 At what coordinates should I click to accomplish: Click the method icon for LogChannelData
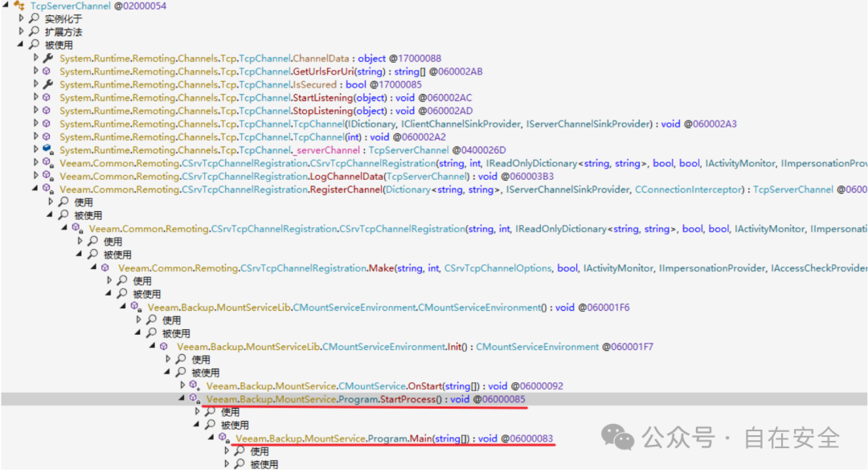pyautogui.click(x=48, y=177)
